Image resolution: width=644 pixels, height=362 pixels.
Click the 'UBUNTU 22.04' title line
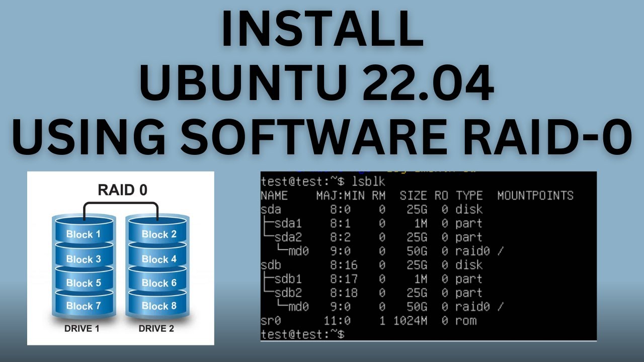[317, 83]
